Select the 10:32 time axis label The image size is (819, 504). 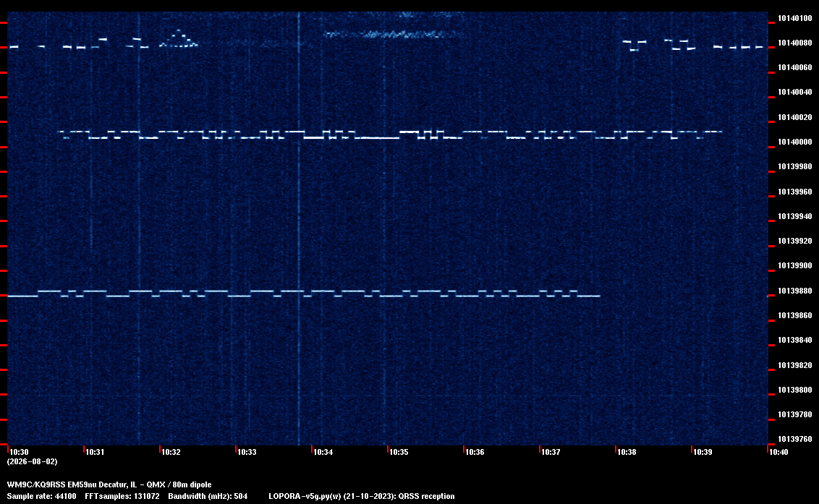171,452
